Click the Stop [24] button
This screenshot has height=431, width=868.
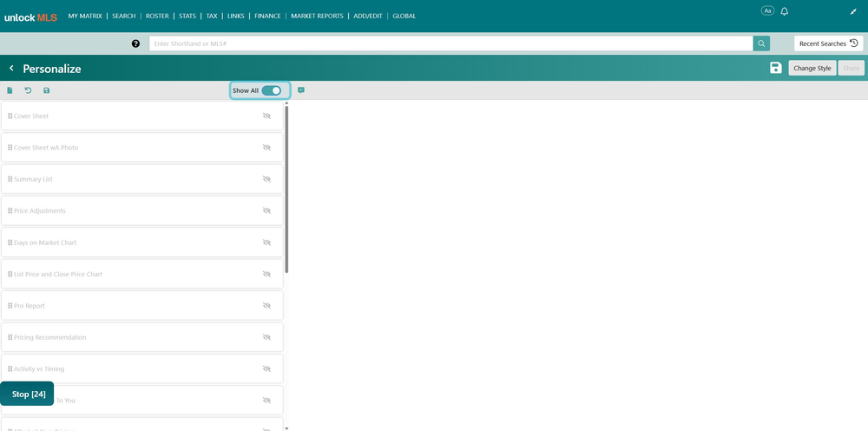(27, 394)
